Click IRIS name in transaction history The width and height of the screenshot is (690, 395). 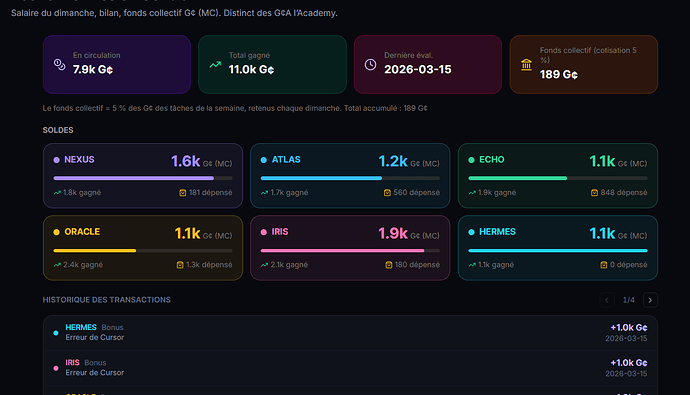tap(73, 362)
